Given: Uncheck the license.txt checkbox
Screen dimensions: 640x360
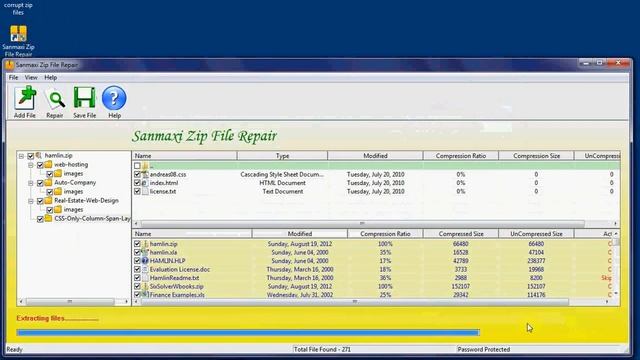Looking at the screenshot, I should [137, 191].
